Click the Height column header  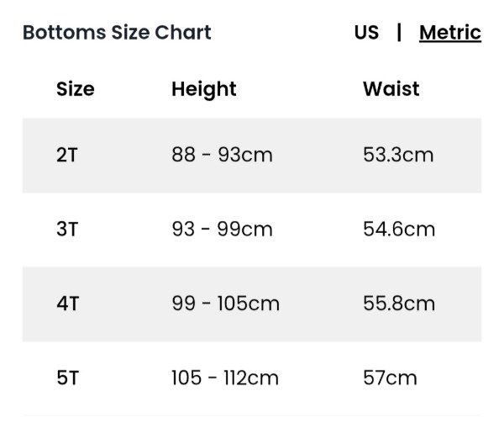tap(204, 89)
